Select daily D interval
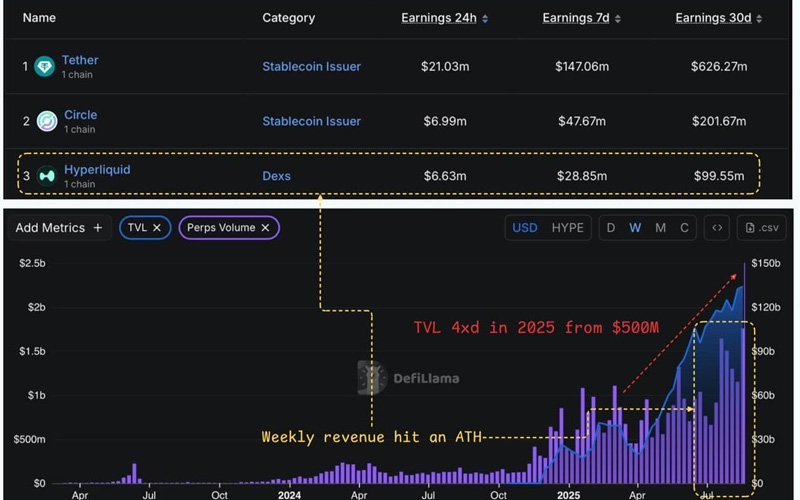This screenshot has height=500, width=800. [611, 228]
